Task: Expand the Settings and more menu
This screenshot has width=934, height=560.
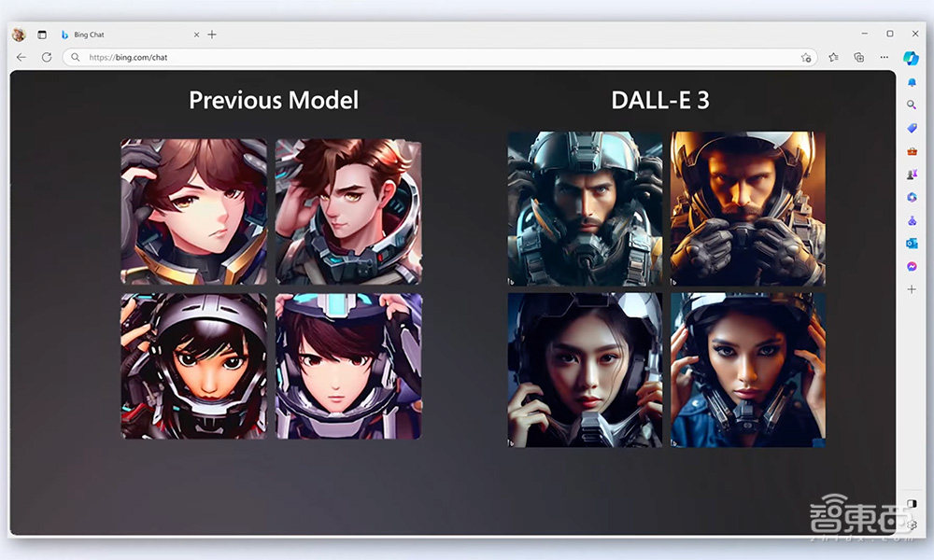Action: pos(884,57)
